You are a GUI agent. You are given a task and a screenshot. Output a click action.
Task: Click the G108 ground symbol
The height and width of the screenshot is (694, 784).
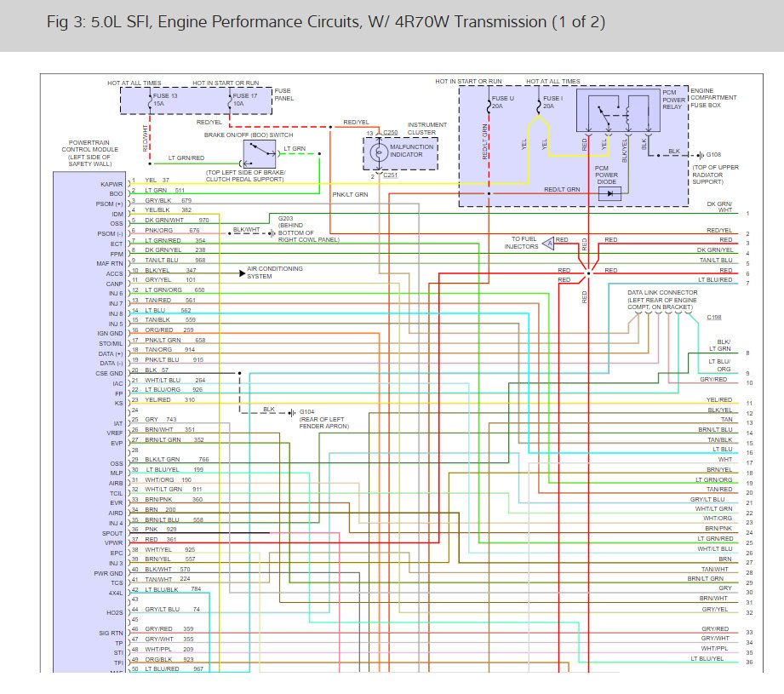pyautogui.click(x=701, y=155)
